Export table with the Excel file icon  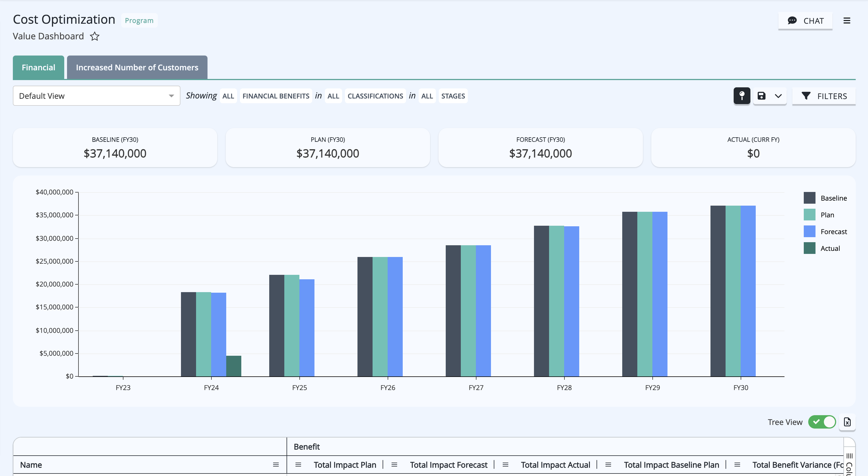(x=847, y=422)
